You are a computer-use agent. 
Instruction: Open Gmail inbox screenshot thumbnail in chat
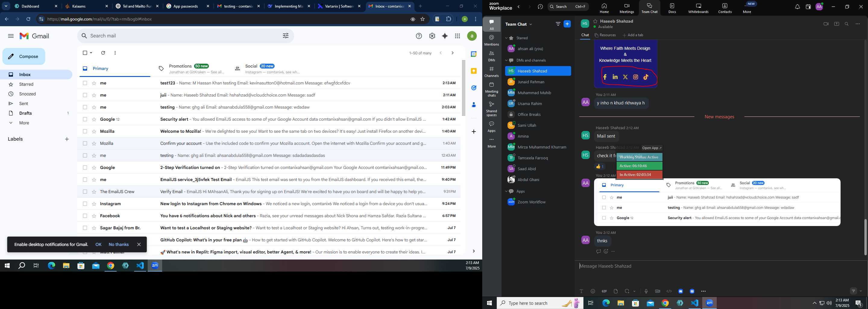717,202
